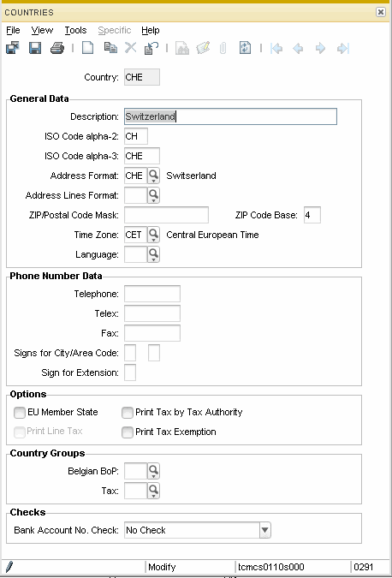Open the View menu

[x=42, y=30]
